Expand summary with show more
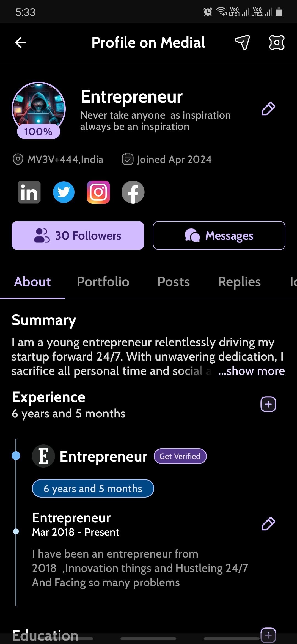 point(251,371)
